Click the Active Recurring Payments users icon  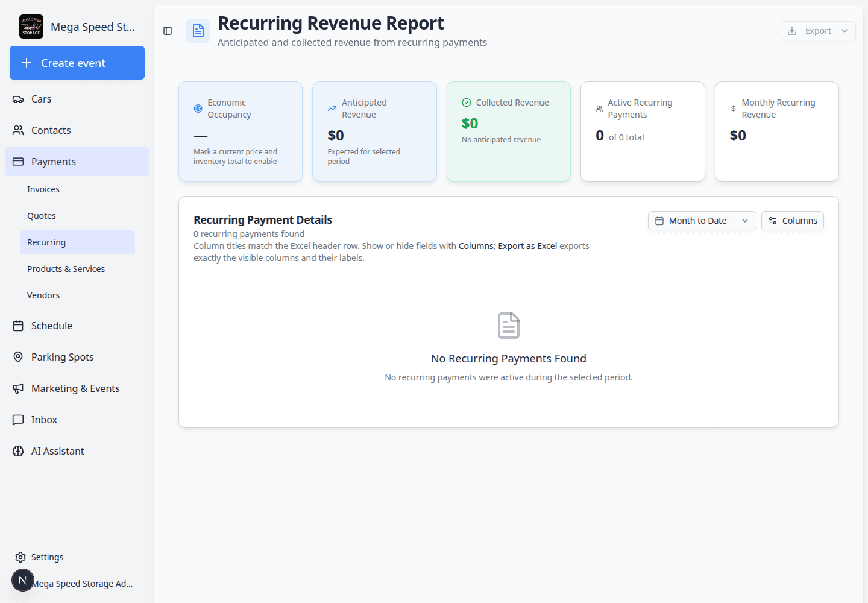599,109
